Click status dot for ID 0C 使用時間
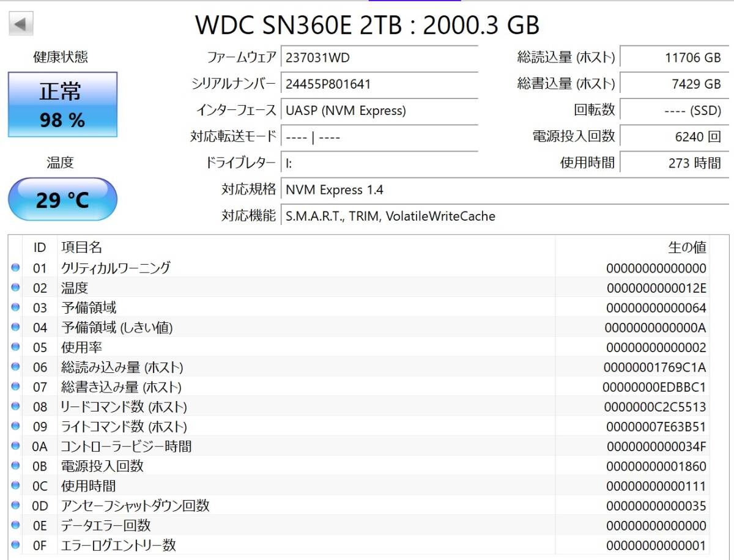Image resolution: width=734 pixels, height=560 pixels. (x=15, y=486)
